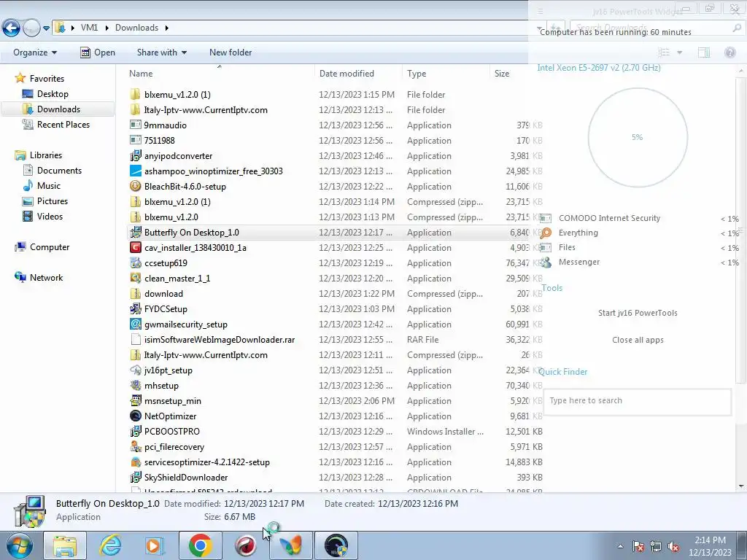Image resolution: width=747 pixels, height=560 pixels.
Task: Click the volume tray icon
Action: point(673,547)
